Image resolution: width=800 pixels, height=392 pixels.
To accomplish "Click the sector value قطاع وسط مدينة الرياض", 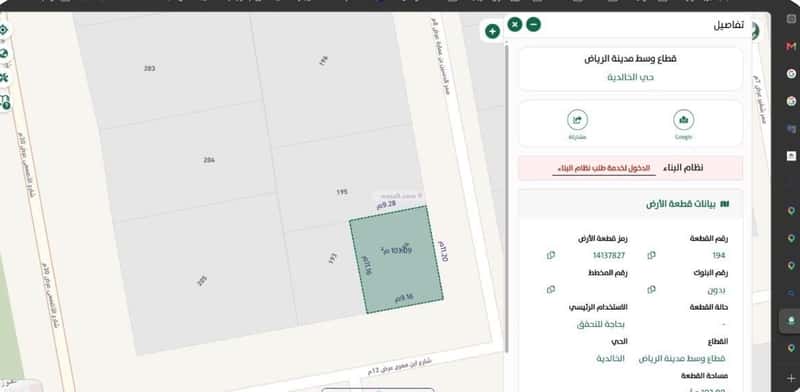I will pyautogui.click(x=682, y=358).
